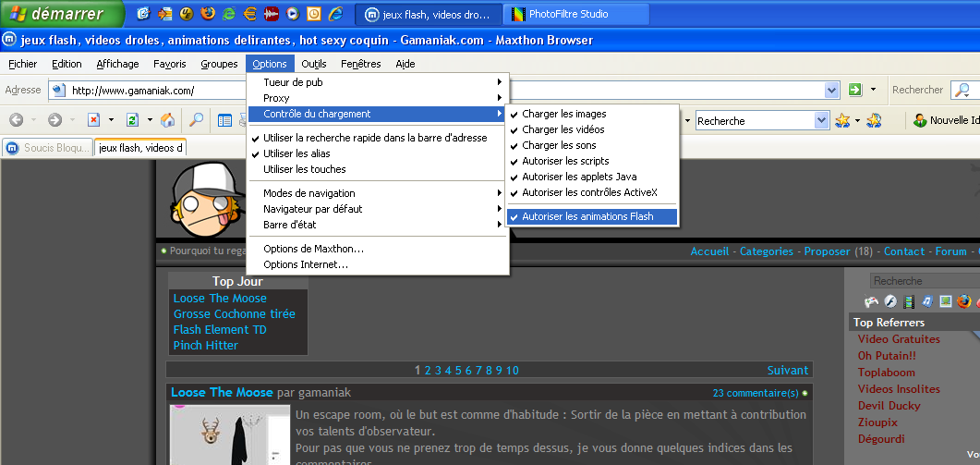This screenshot has height=465, width=980.
Task: Open the address bar dropdown arrow
Action: [831, 90]
